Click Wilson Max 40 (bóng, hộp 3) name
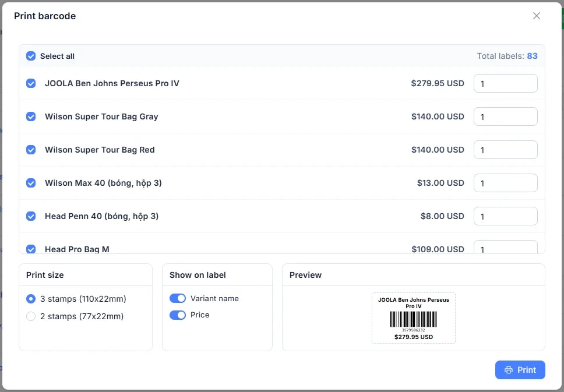Viewport: 564px width, 392px height. (103, 183)
